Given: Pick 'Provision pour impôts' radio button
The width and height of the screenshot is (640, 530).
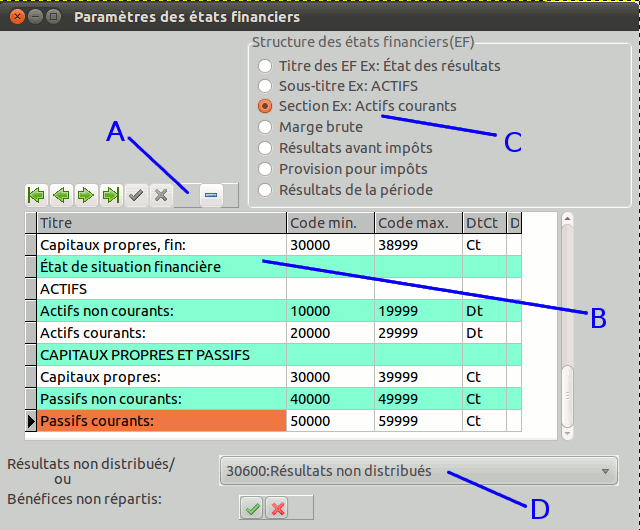Looking at the screenshot, I should coord(265,169).
